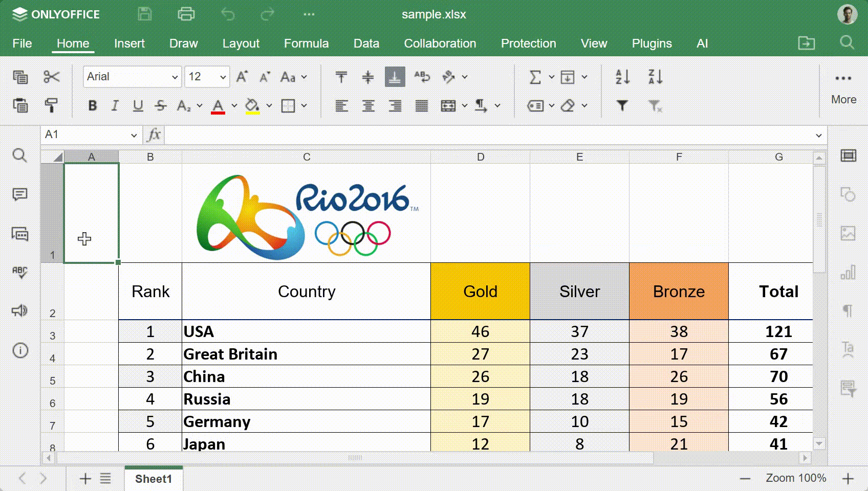Switch to the Formula tab

306,43
